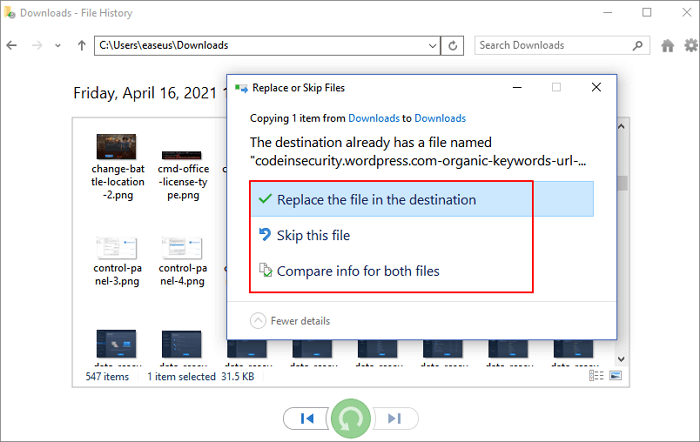
Task: Maximize the File History window
Action: click(x=647, y=13)
